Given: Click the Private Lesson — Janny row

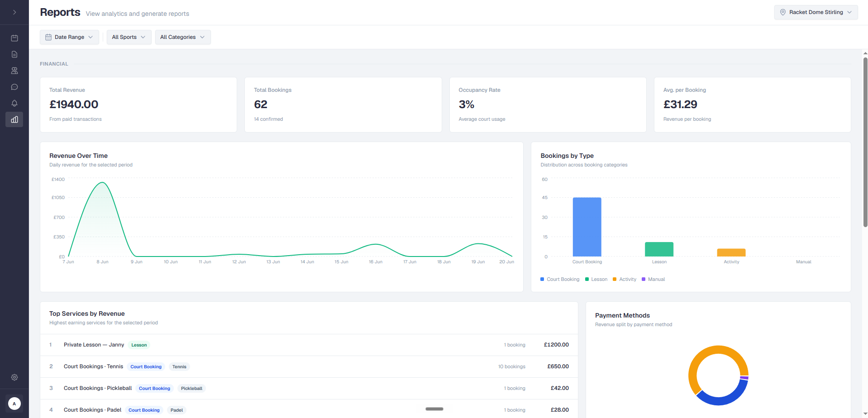Looking at the screenshot, I should [x=309, y=345].
